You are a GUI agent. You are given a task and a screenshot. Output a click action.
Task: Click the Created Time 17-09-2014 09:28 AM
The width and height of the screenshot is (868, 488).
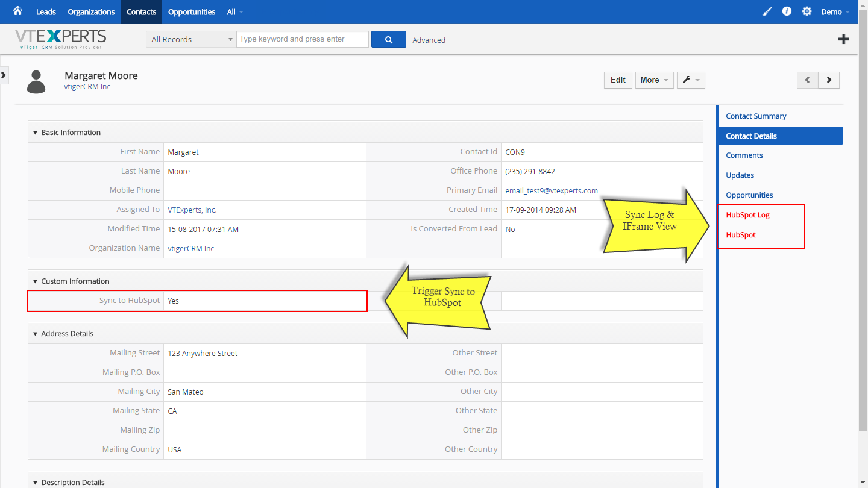coord(541,210)
